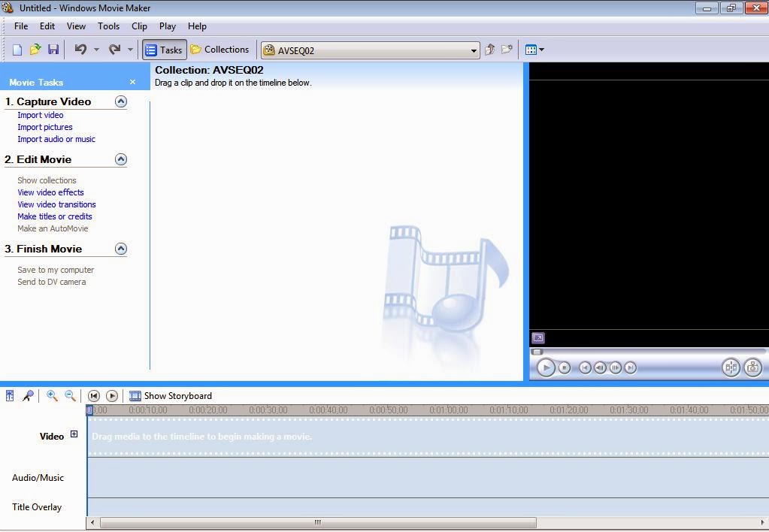The width and height of the screenshot is (769, 532).
Task: Open the Play menu
Action: tap(167, 26)
